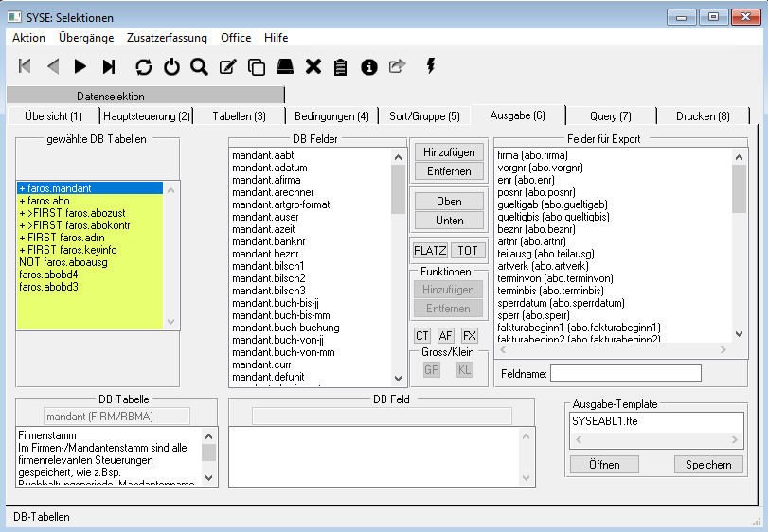Image resolution: width=768 pixels, height=532 pixels.
Task: Click the FX function button
Action: (469, 336)
